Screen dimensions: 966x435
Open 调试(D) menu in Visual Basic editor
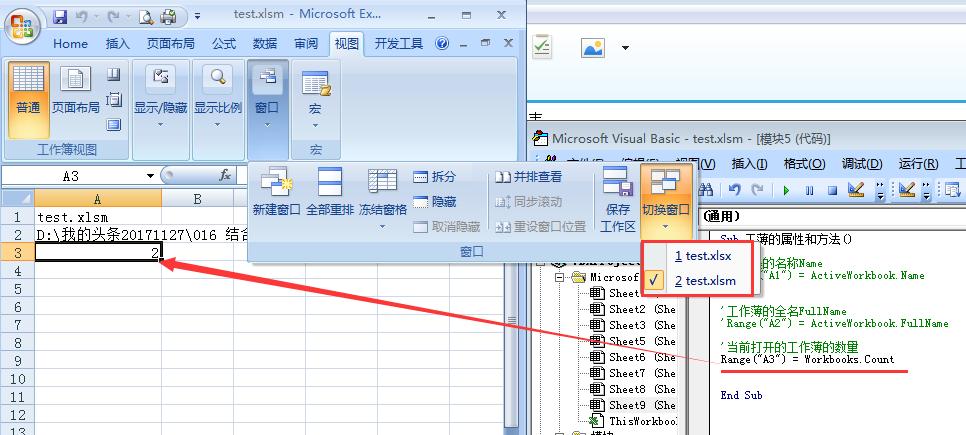pyautogui.click(x=862, y=164)
